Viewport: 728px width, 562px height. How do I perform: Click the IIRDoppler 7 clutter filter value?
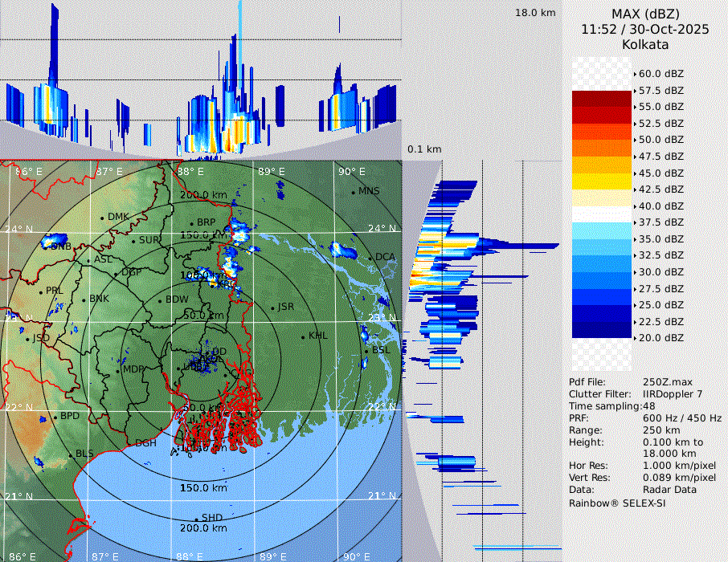coord(673,394)
